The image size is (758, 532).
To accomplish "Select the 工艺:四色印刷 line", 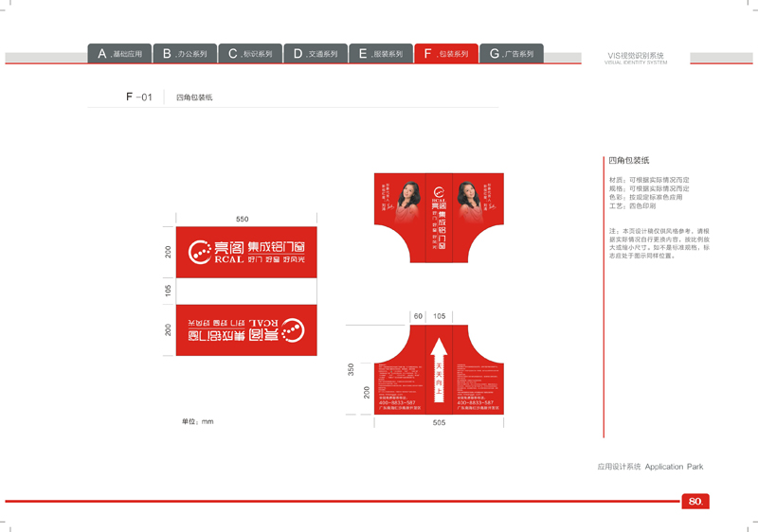I will point(632,206).
